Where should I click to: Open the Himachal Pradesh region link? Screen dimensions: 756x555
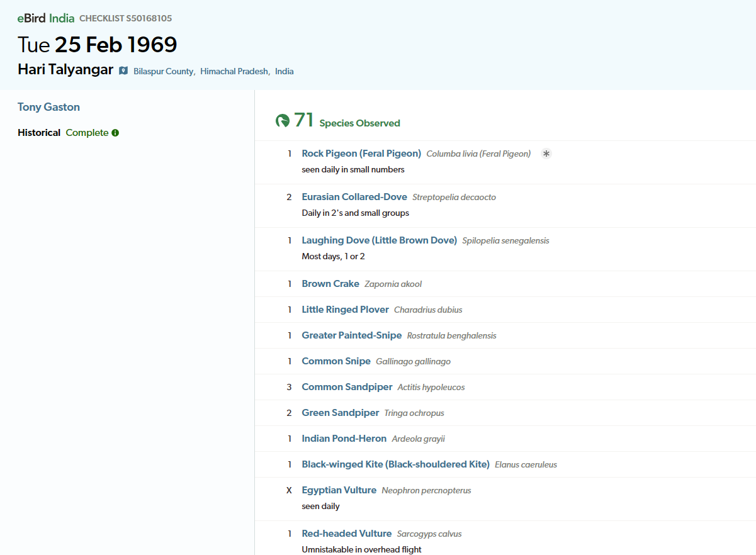pos(235,71)
